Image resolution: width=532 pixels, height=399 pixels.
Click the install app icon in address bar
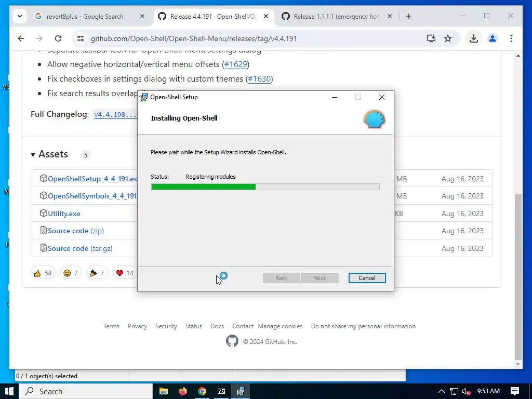(x=431, y=38)
